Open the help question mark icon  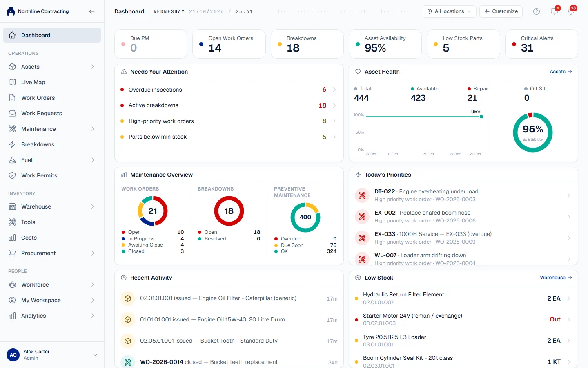[x=537, y=11]
